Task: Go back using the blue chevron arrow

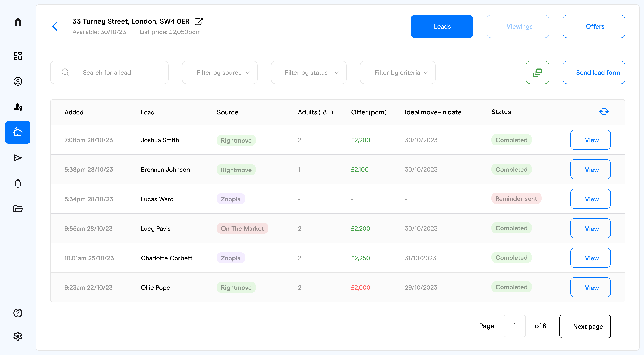Action: [55, 26]
